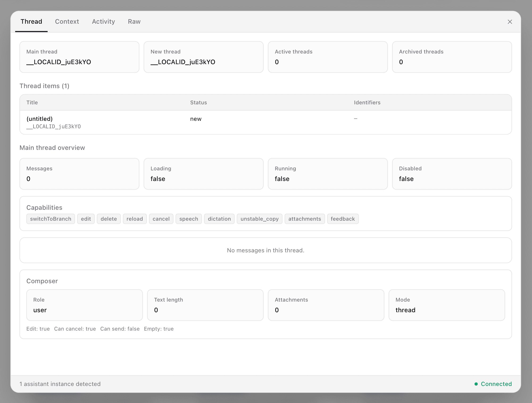Click the Loading false card
This screenshot has height=403, width=532.
click(x=203, y=174)
